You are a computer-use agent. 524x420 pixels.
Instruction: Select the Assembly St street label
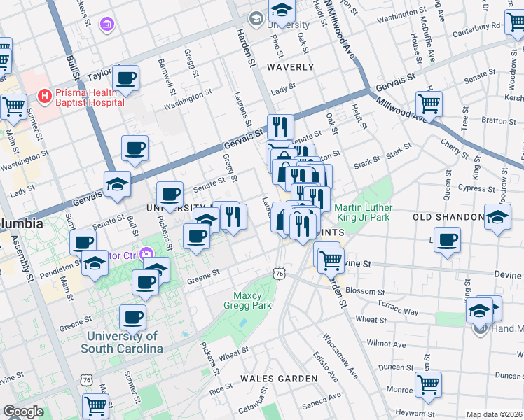pyautogui.click(x=22, y=259)
